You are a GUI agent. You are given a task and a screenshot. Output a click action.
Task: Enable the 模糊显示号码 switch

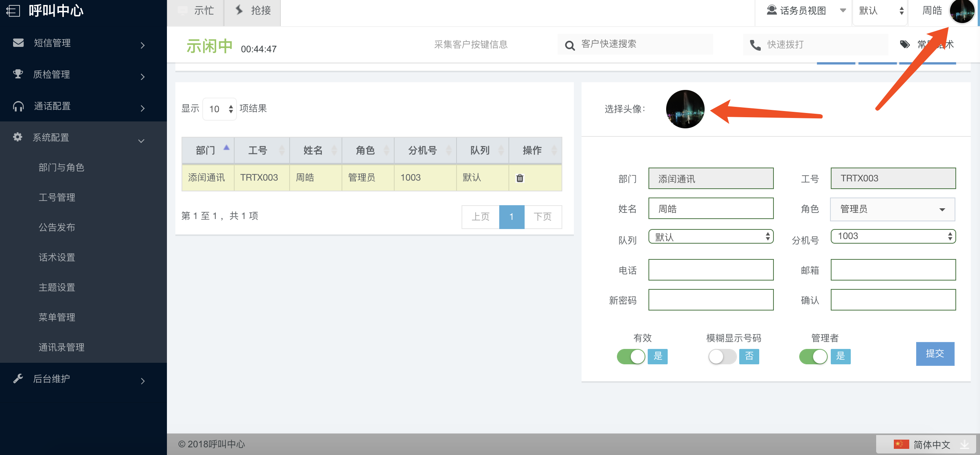[722, 357]
